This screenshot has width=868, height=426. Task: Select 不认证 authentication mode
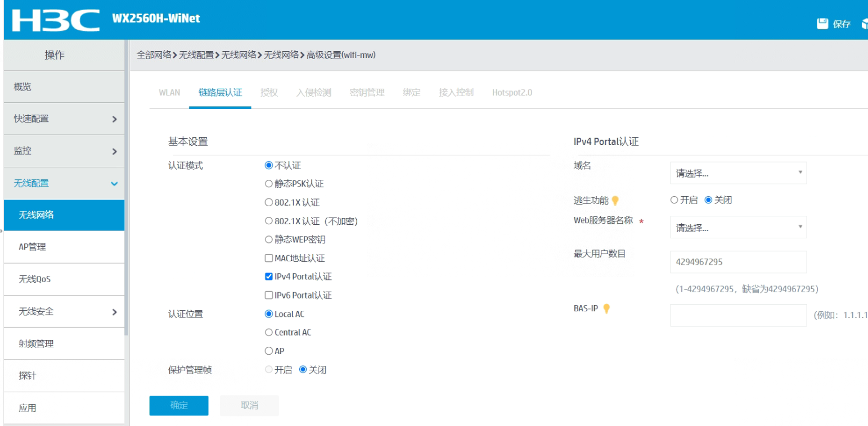click(x=268, y=166)
